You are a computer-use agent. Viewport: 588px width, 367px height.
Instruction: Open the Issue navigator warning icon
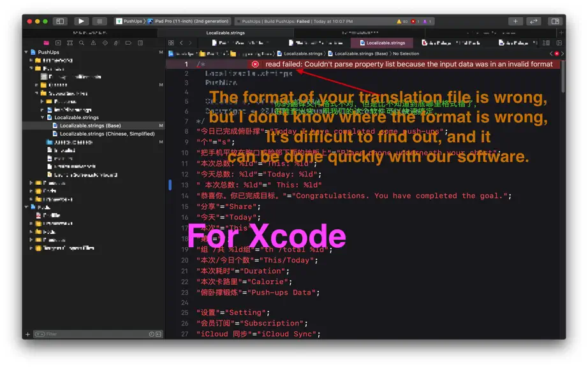point(93,43)
